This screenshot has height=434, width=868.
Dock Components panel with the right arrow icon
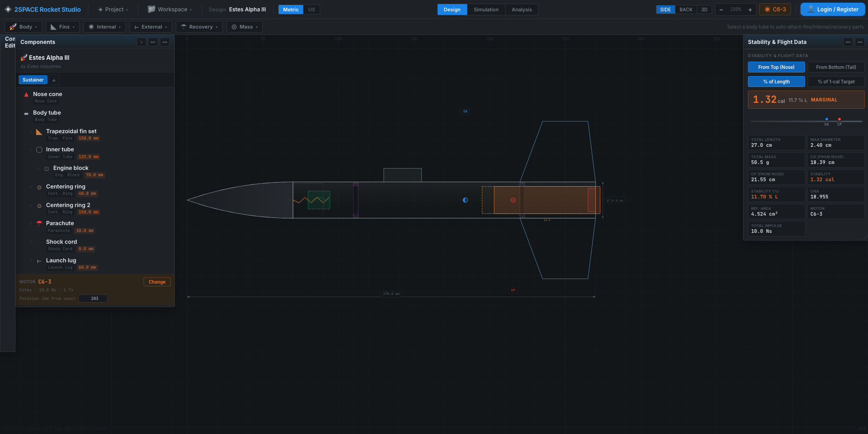click(x=165, y=42)
